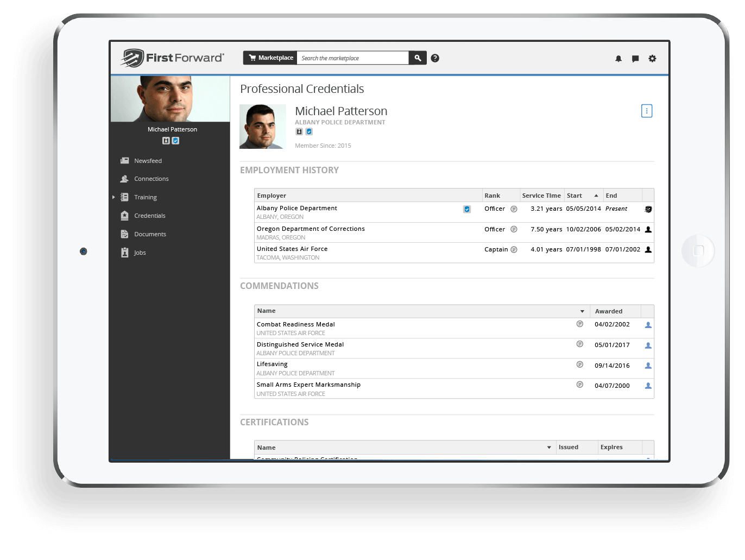Open the Marketplace button
This screenshot has height=560, width=745.
270,58
